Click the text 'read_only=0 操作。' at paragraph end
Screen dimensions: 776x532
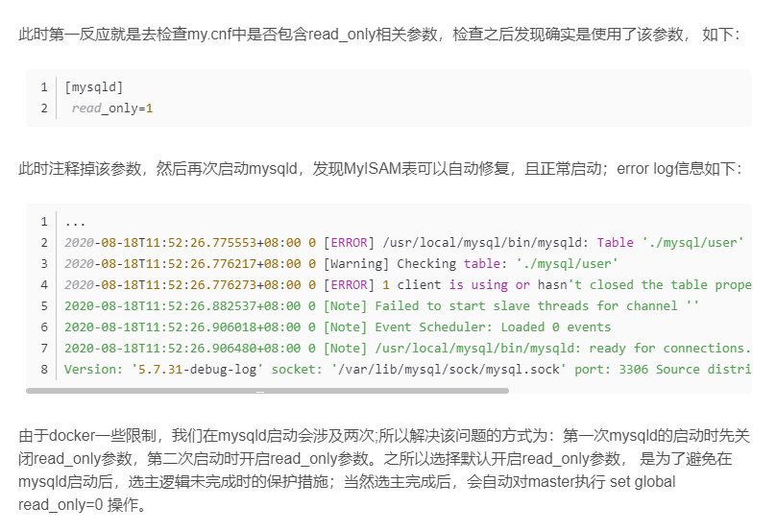[83, 505]
